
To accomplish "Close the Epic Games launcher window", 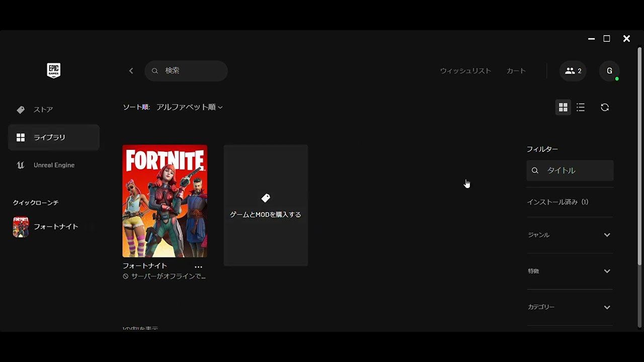I will coord(626,39).
